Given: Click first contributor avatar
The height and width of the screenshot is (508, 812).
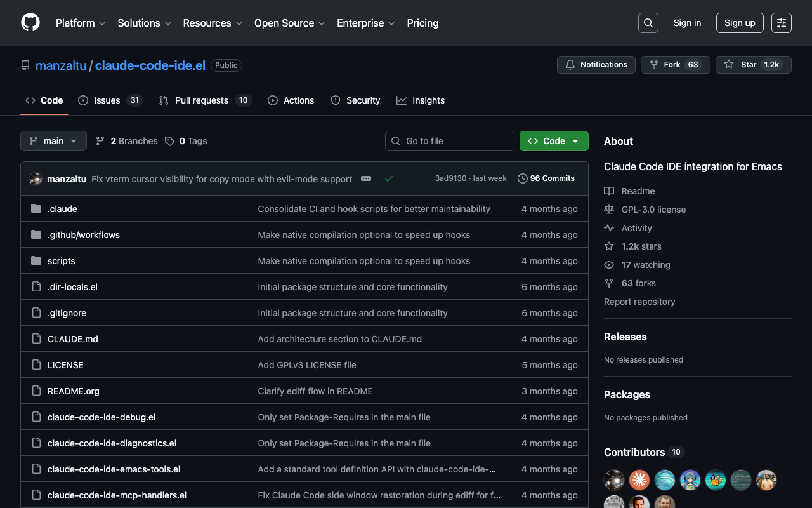Looking at the screenshot, I should (x=614, y=479).
